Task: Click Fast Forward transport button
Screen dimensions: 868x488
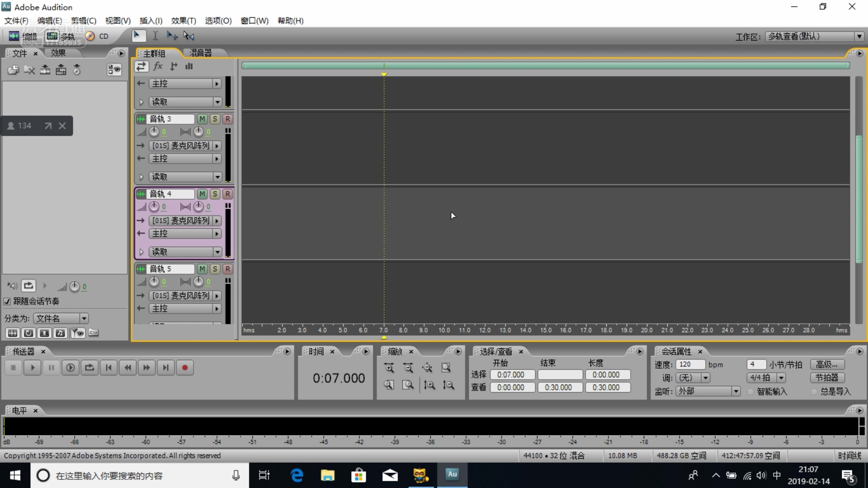Action: (x=146, y=368)
